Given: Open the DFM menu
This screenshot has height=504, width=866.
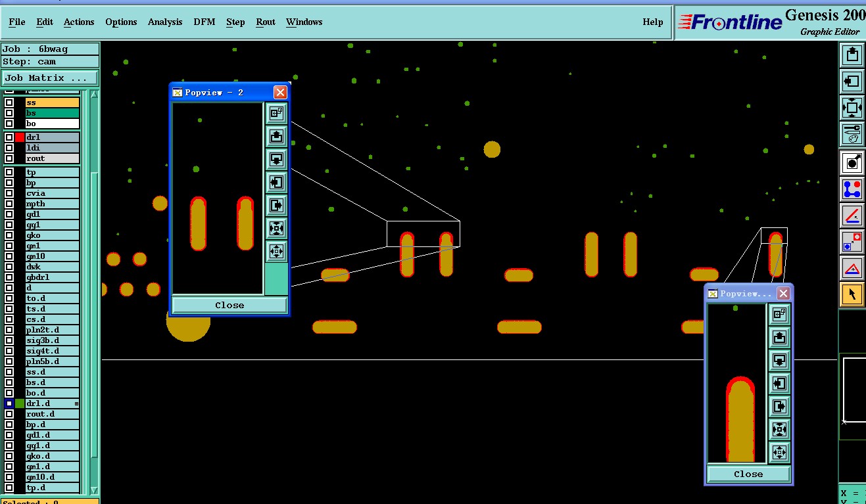Looking at the screenshot, I should click(x=204, y=22).
